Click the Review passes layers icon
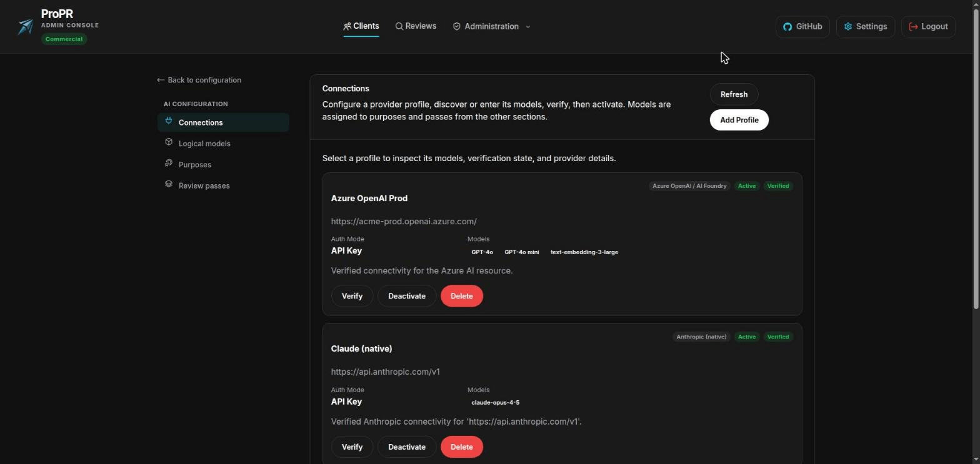980x464 pixels. tap(169, 184)
